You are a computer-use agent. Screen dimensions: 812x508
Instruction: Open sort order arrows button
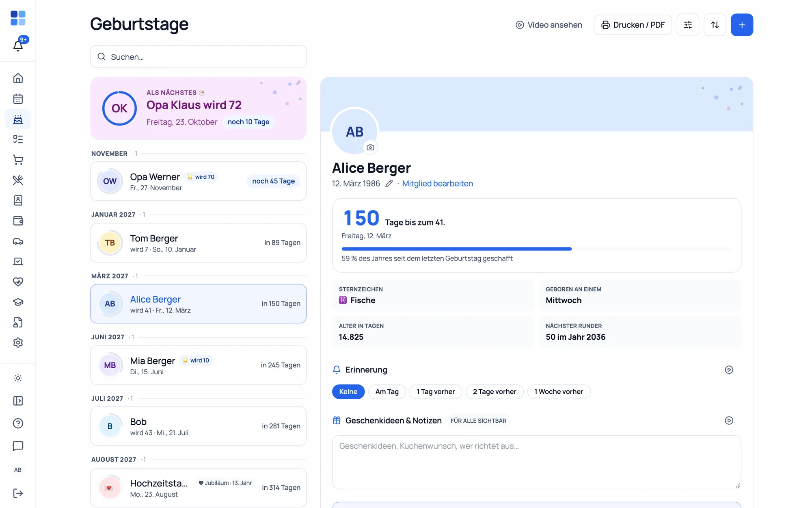click(715, 25)
